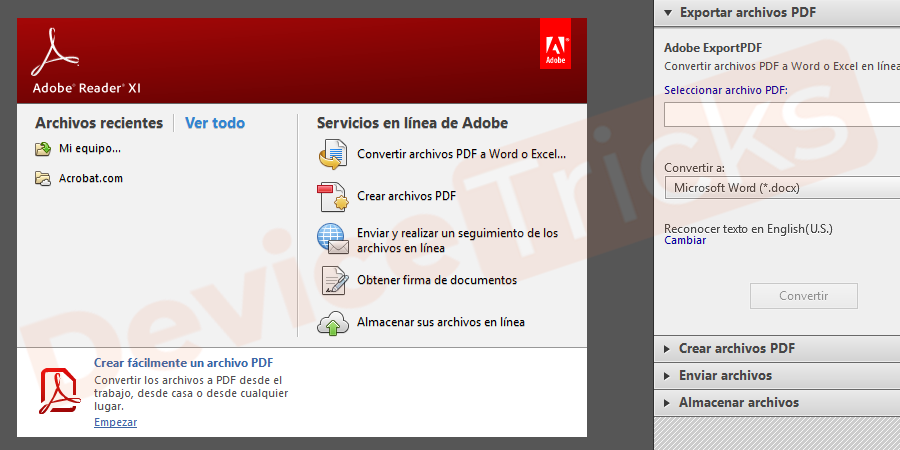Select Convertir archivos PDF a Word o Excel...
This screenshot has height=450, width=900.
(x=461, y=154)
